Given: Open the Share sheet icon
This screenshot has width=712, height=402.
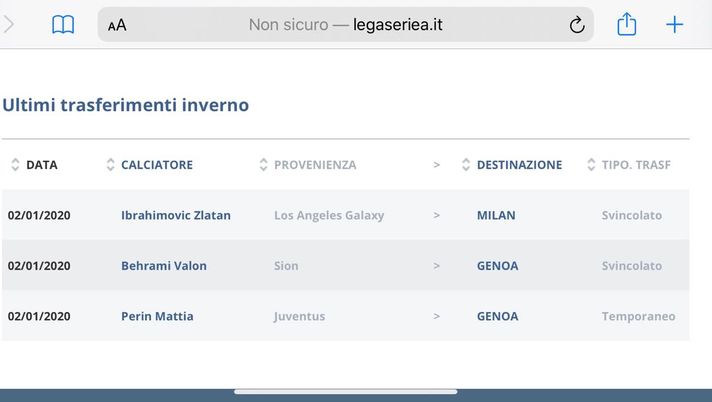Looking at the screenshot, I should 627,25.
